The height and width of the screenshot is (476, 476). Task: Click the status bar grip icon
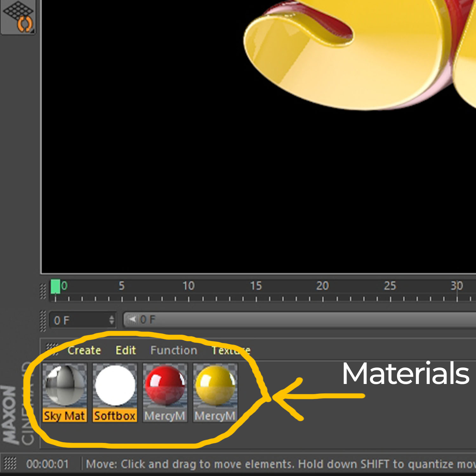click(10, 464)
